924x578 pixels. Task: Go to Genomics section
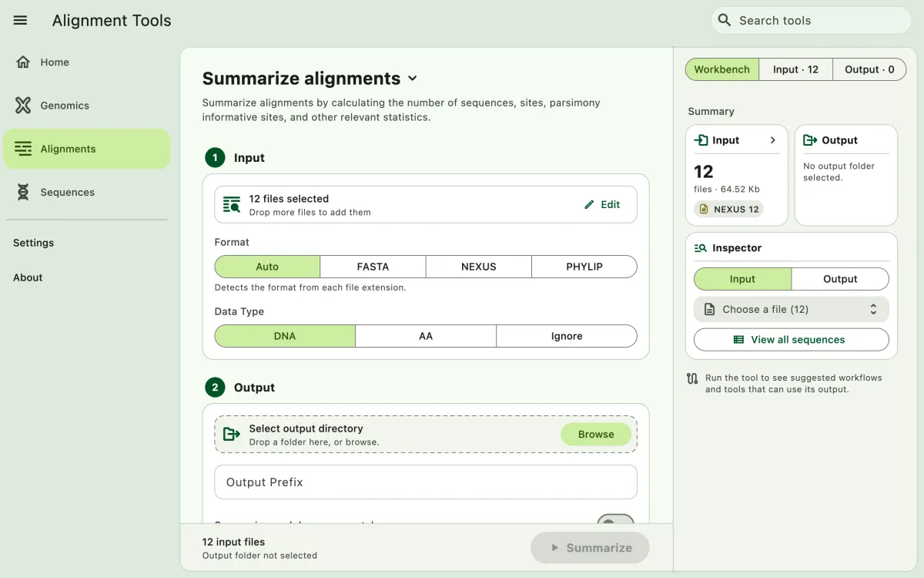coord(86,106)
